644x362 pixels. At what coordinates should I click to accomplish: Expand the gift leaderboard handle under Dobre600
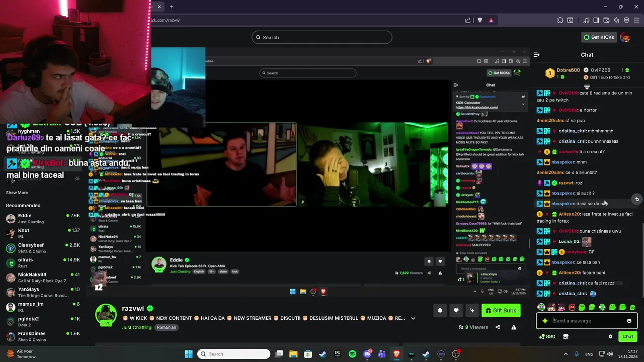click(x=587, y=87)
